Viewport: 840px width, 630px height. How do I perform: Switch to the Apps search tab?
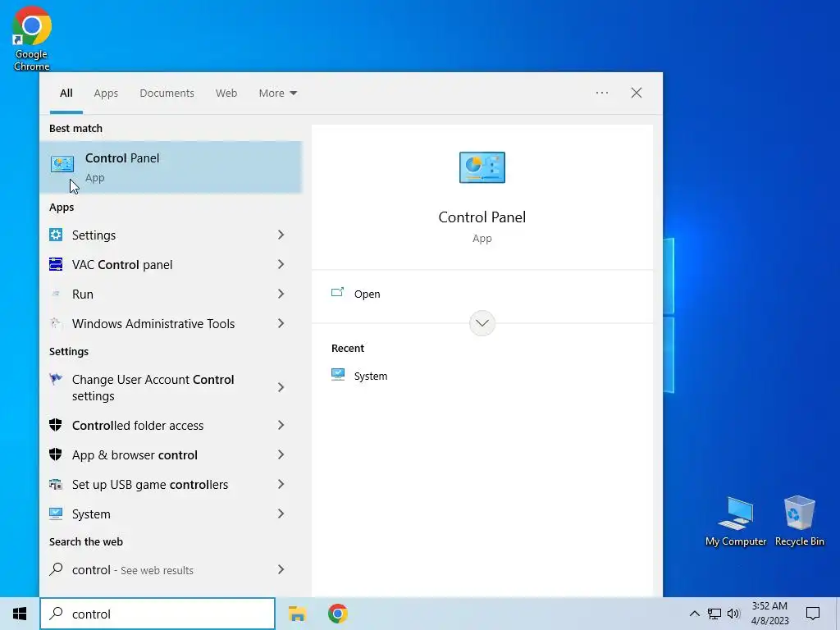click(x=106, y=94)
